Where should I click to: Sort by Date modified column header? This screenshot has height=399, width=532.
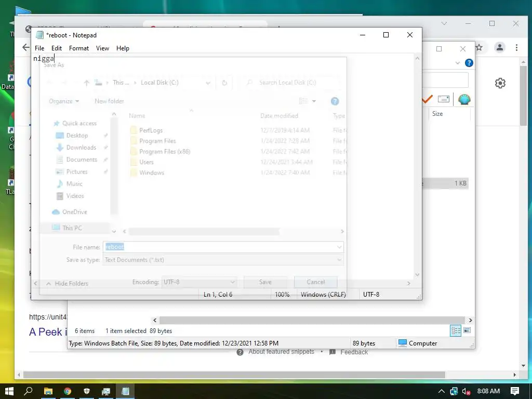(x=279, y=116)
